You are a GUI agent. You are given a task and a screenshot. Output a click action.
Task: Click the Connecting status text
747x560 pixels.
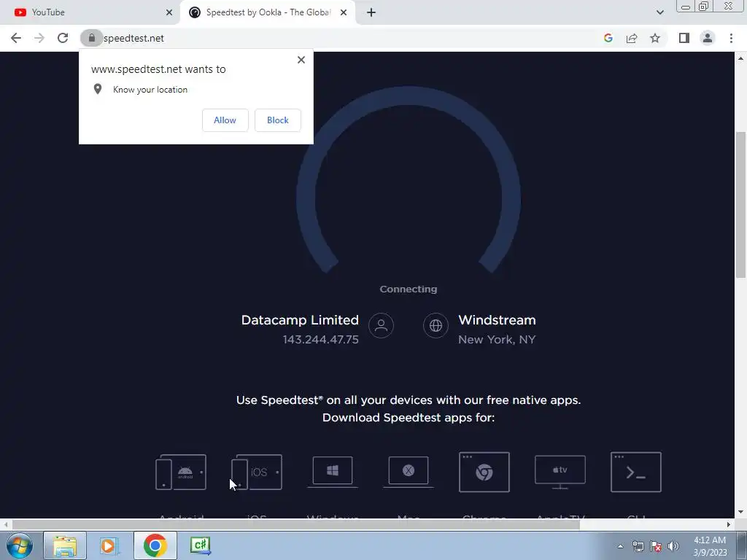click(x=409, y=289)
